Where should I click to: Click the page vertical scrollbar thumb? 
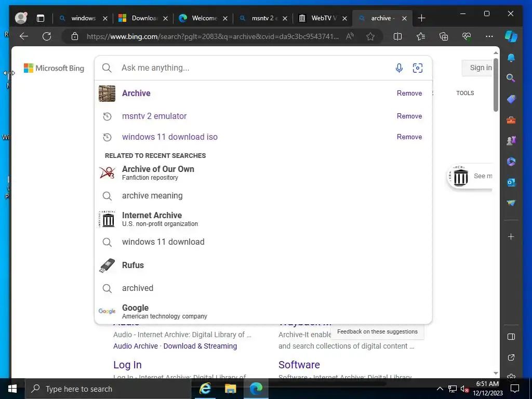pos(496,85)
